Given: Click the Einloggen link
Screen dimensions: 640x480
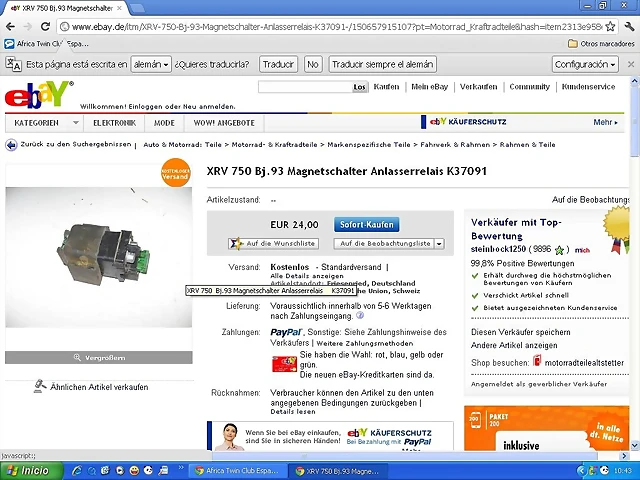Looking at the screenshot, I should (144, 107).
